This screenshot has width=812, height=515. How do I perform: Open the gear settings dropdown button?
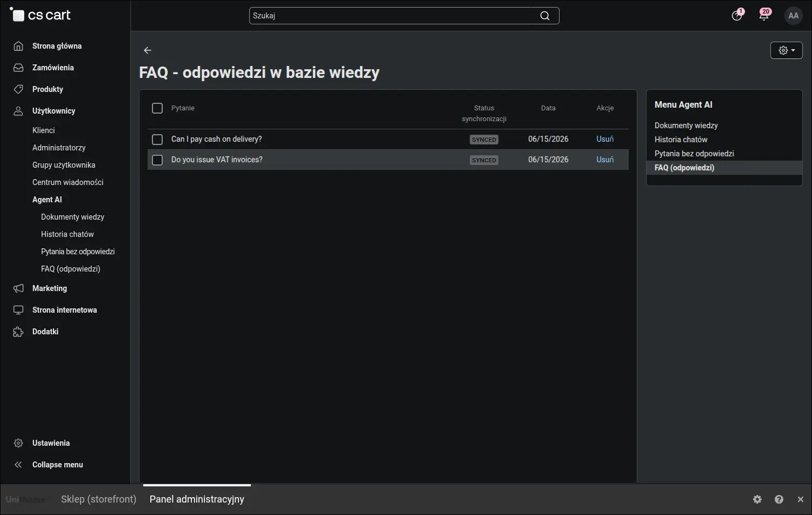(786, 50)
